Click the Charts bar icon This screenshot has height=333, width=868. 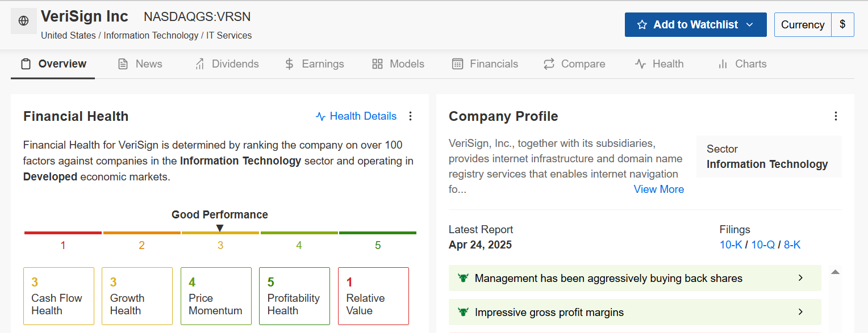pyautogui.click(x=723, y=64)
